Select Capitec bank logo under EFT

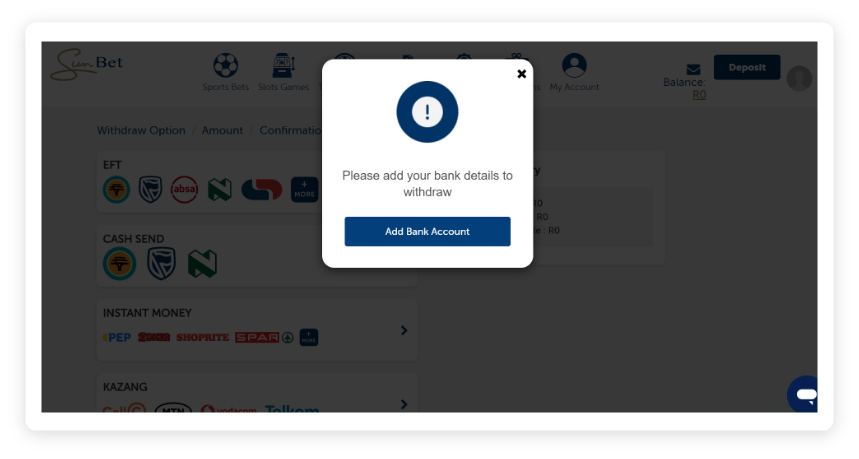(x=262, y=190)
